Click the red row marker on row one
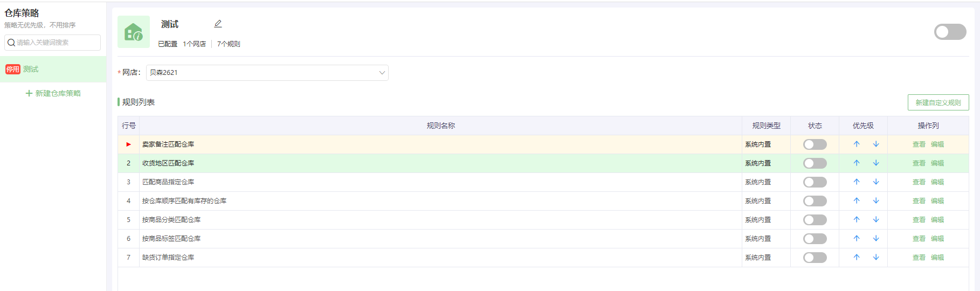This screenshot has width=980, height=291. tap(128, 144)
